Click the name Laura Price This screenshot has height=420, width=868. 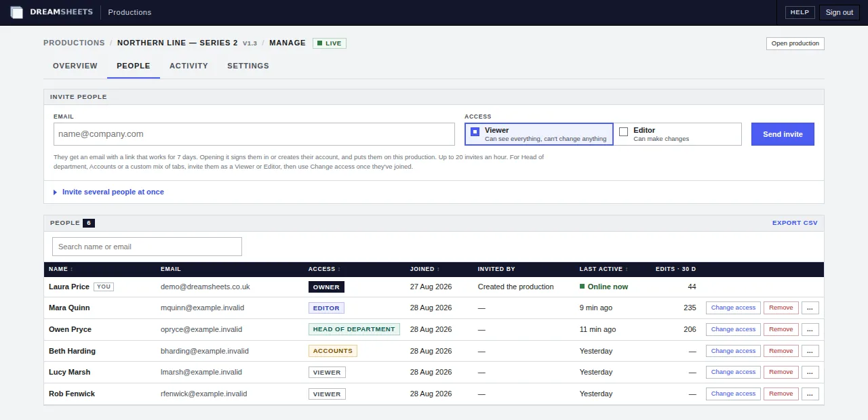coord(69,287)
